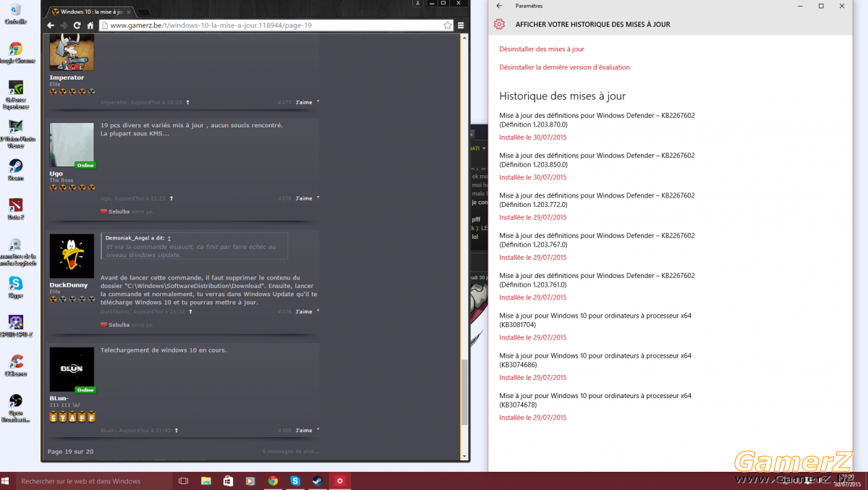The width and height of the screenshot is (868, 490).
Task: Open the media player taskbar icon
Action: [250, 481]
